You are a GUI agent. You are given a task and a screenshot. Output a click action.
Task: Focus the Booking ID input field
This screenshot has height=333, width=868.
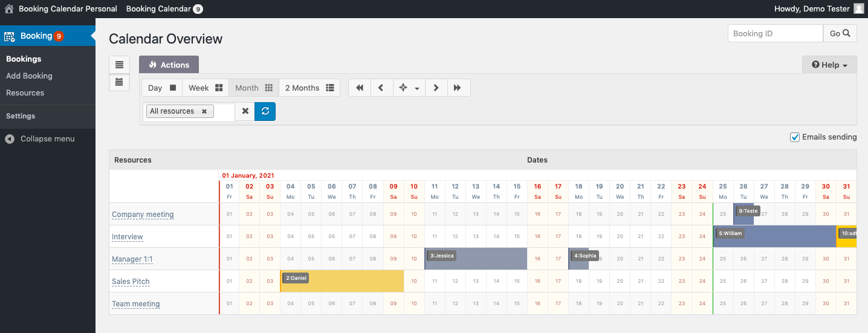(776, 33)
